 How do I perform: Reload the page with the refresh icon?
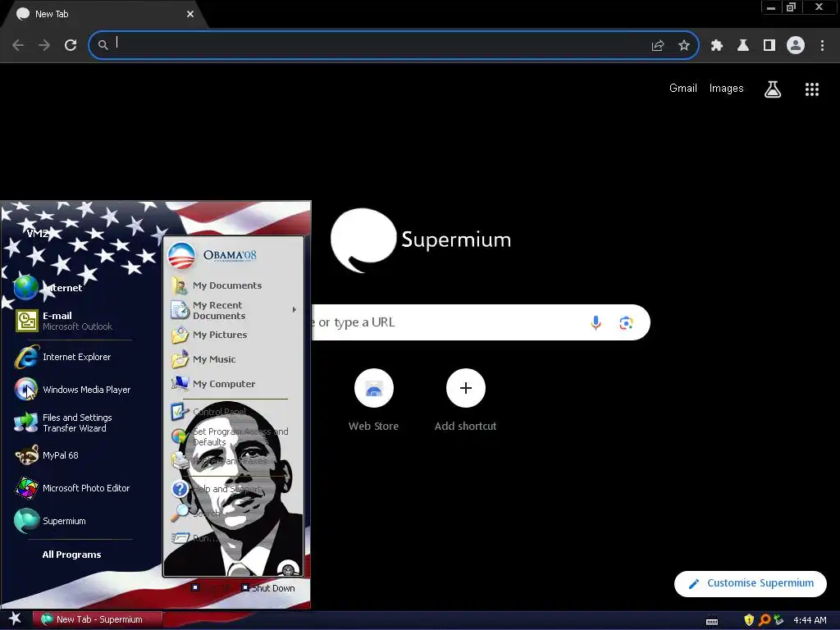[71, 45]
